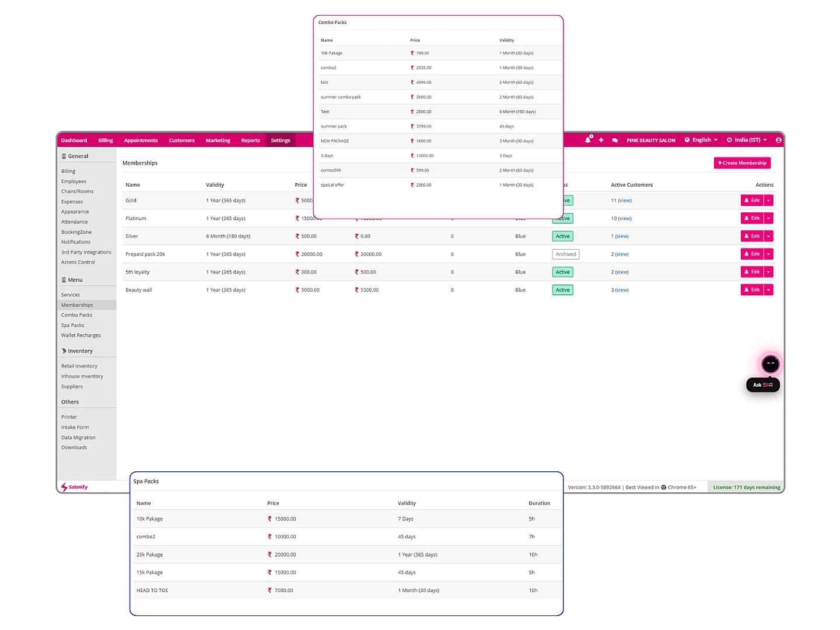Image resolution: width=840 pixels, height=630 pixels.
Task: Click the Create Membership button
Action: pos(742,163)
